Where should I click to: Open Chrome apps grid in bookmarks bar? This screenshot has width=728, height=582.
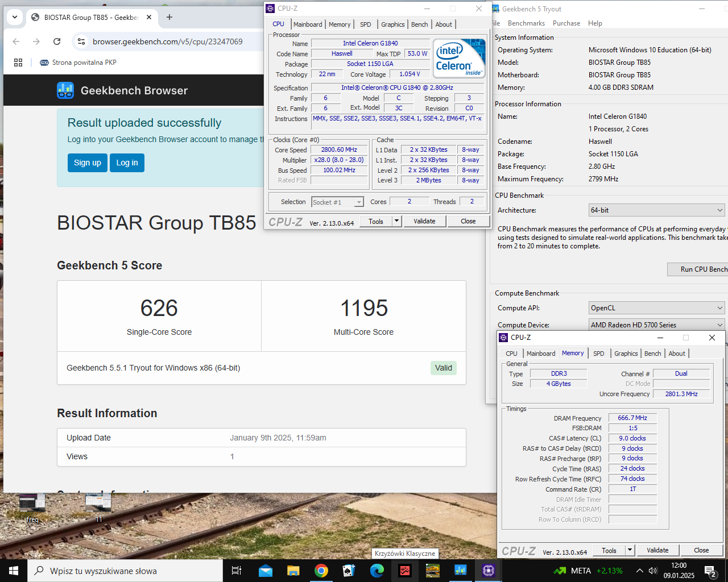(x=18, y=63)
